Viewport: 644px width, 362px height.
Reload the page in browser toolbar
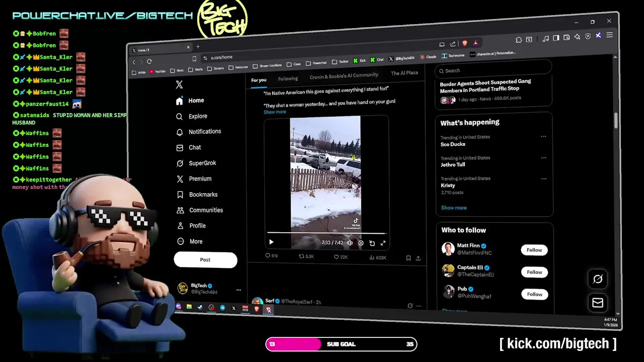click(149, 61)
